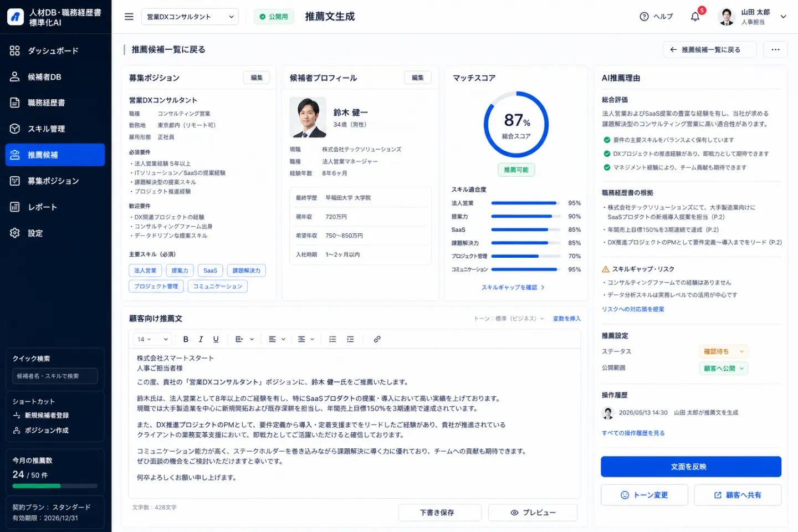Expand the text color dropdown arrow
Viewport: 798px width, 532px height.
(252, 339)
